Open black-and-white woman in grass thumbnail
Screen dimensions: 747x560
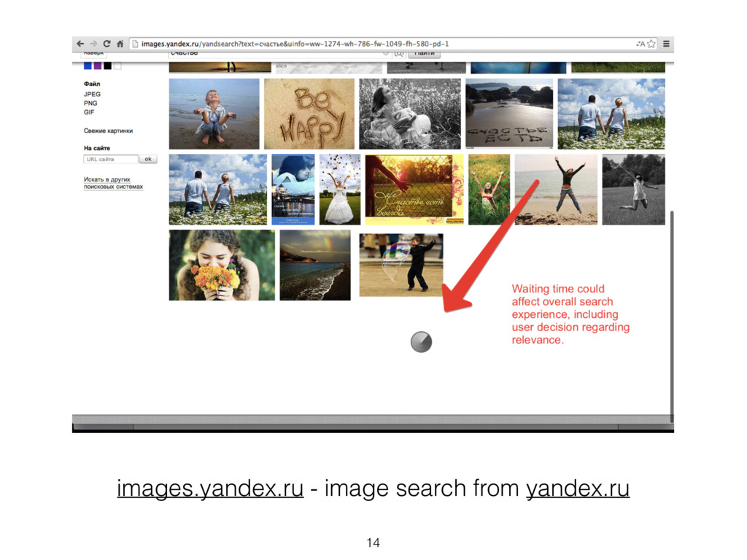(410, 114)
